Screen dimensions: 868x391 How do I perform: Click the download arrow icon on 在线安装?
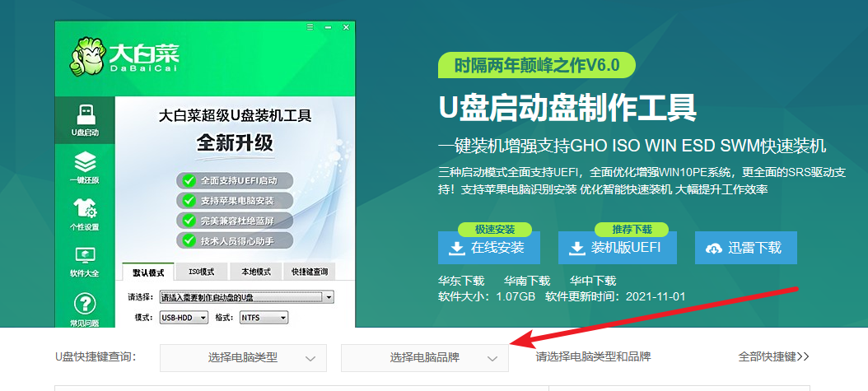pos(455,248)
